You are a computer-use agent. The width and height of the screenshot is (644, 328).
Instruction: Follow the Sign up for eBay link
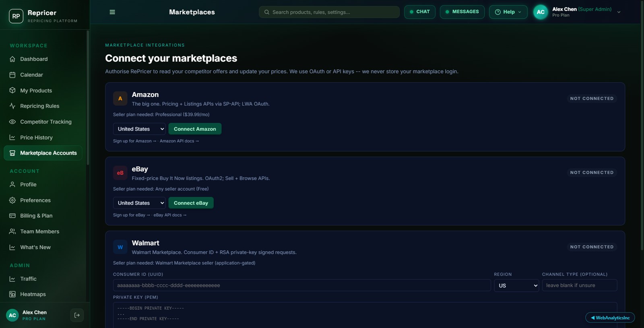pyautogui.click(x=131, y=215)
